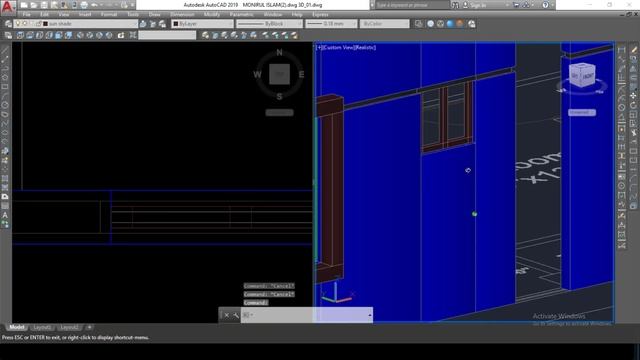Select the Circle draw tool
This screenshot has width=640, height=360.
[x=5, y=105]
